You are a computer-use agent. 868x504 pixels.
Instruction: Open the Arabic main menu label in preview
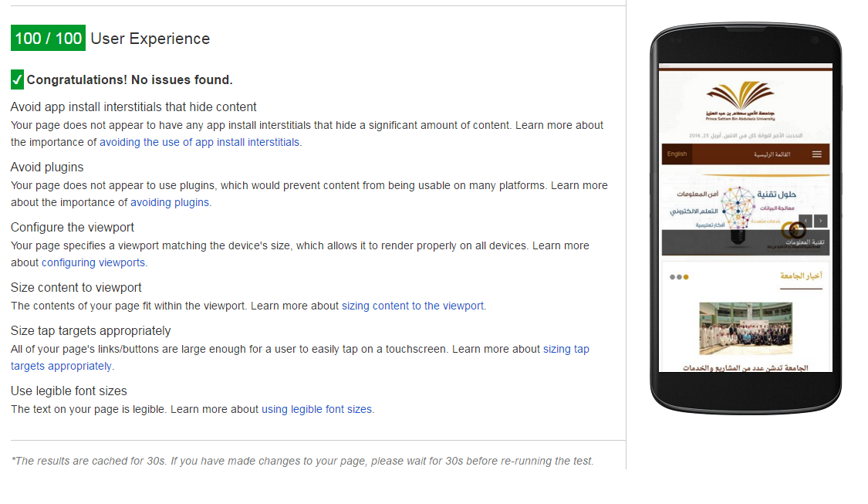[772, 154]
